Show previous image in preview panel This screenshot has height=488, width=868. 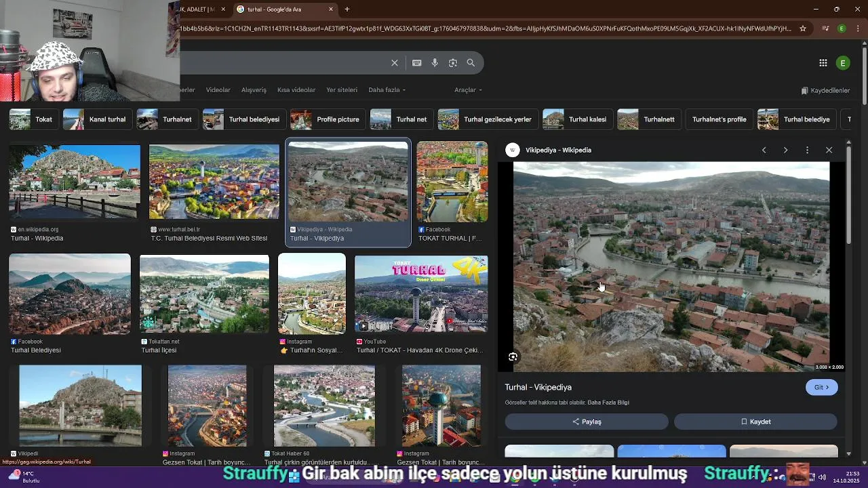764,150
